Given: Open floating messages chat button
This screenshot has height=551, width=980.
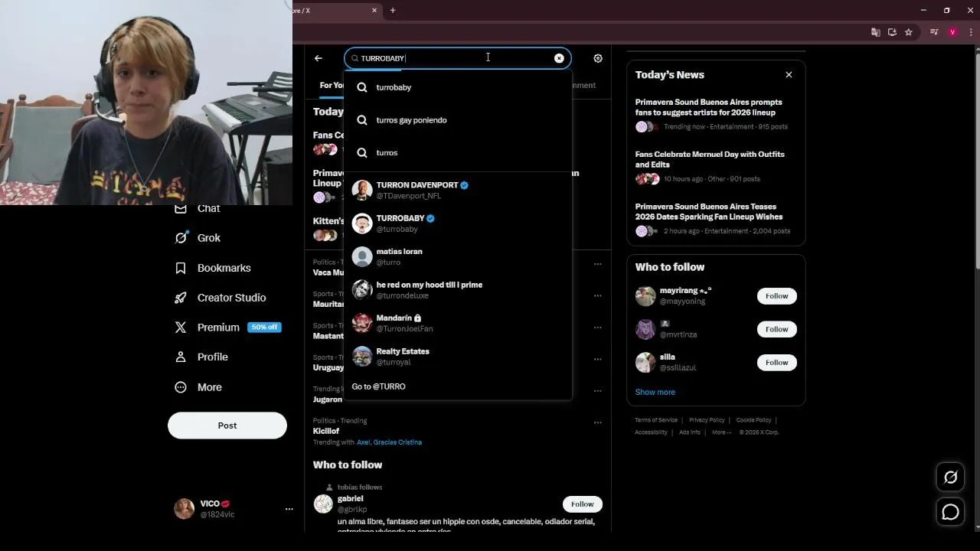Looking at the screenshot, I should point(950,512).
